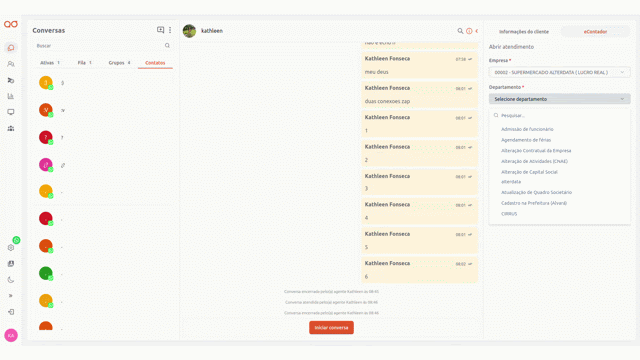Click the 'duas conexoes zap' message
Screen dimensions: 640x360
[x=419, y=94]
